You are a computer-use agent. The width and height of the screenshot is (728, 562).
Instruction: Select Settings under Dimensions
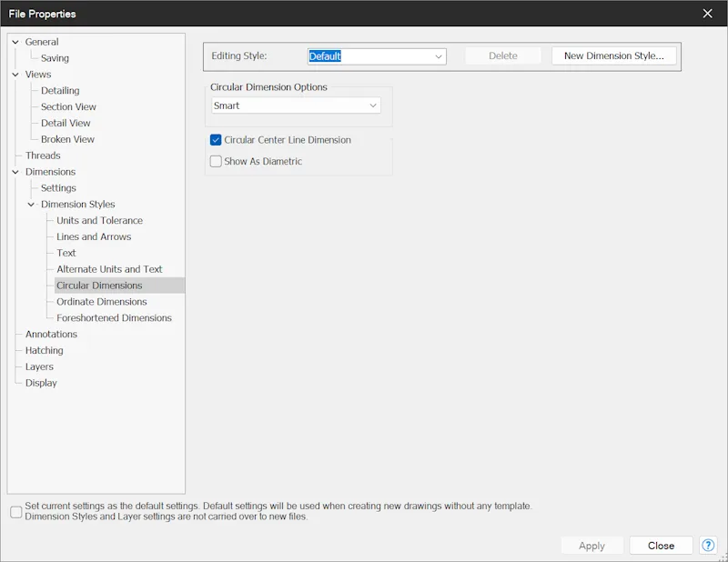pos(58,188)
